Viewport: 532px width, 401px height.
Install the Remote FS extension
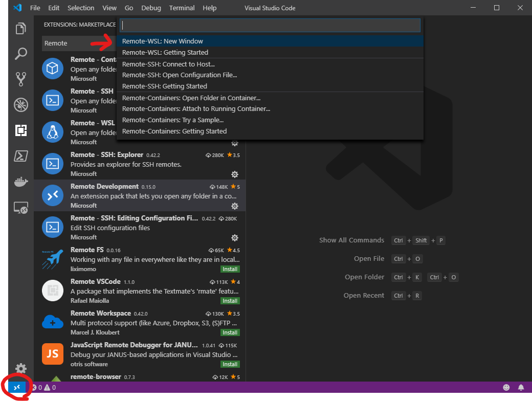point(230,269)
